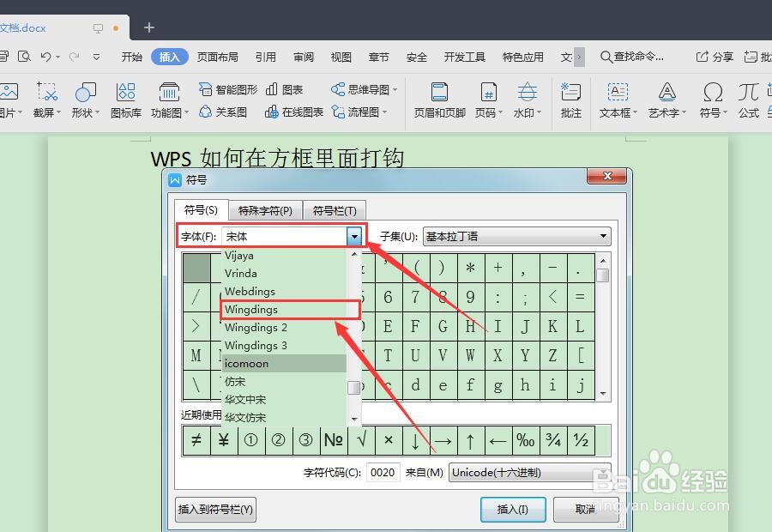Pick the √ recently used symbol
Image resolution: width=772 pixels, height=532 pixels.
click(x=361, y=440)
